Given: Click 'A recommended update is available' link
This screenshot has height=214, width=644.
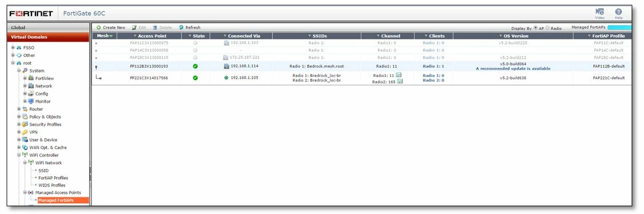Looking at the screenshot, I should click(513, 68).
